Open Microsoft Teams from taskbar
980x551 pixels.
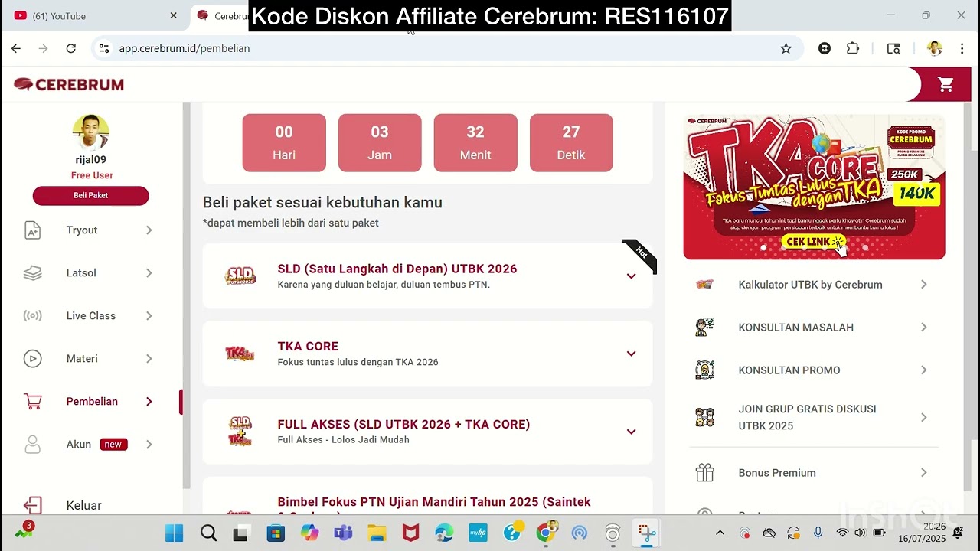(343, 533)
